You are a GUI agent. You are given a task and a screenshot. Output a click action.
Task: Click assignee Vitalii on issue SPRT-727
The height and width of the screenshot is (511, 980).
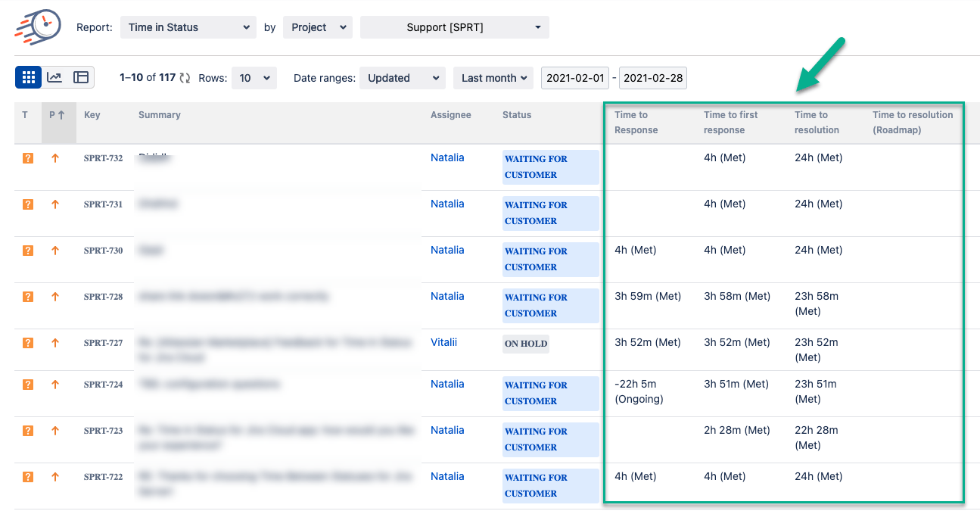click(444, 342)
